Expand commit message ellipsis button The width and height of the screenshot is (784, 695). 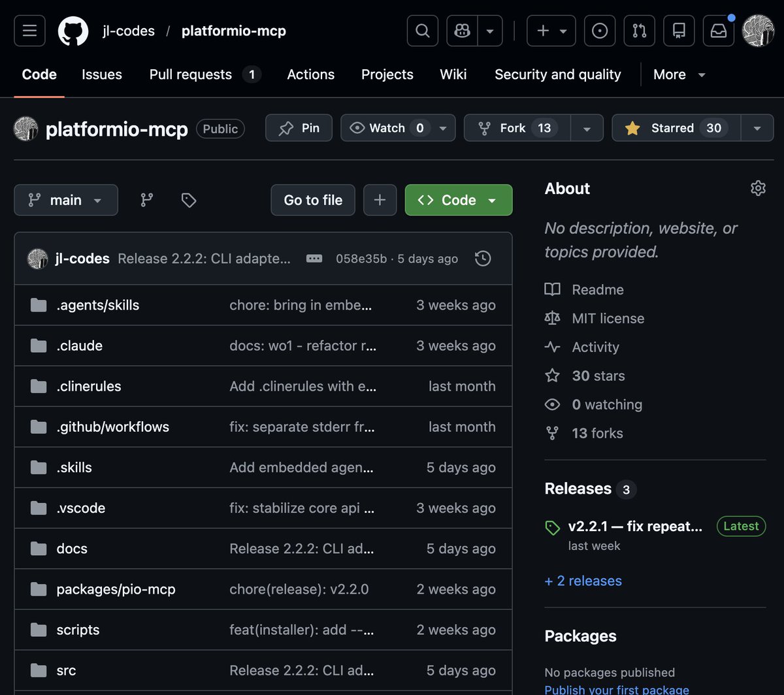coord(314,259)
